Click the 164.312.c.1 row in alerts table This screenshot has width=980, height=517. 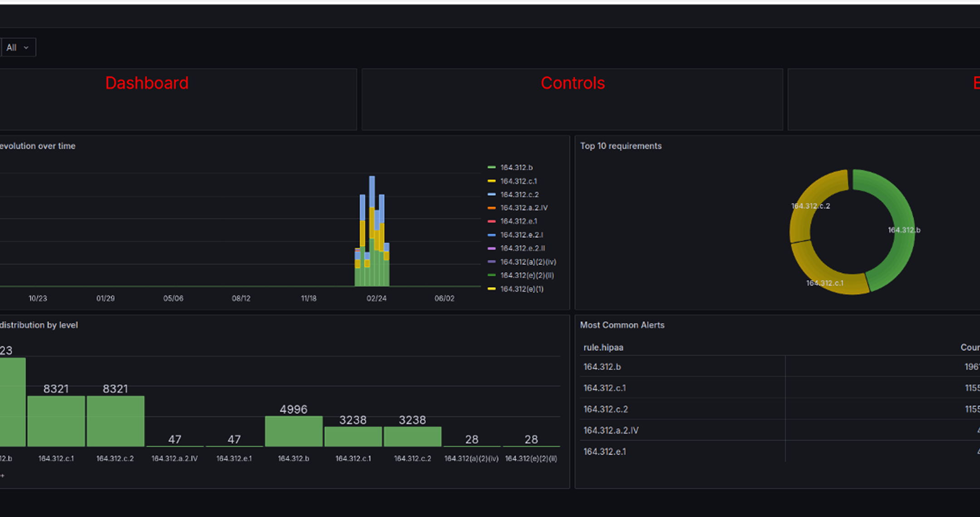(779, 388)
